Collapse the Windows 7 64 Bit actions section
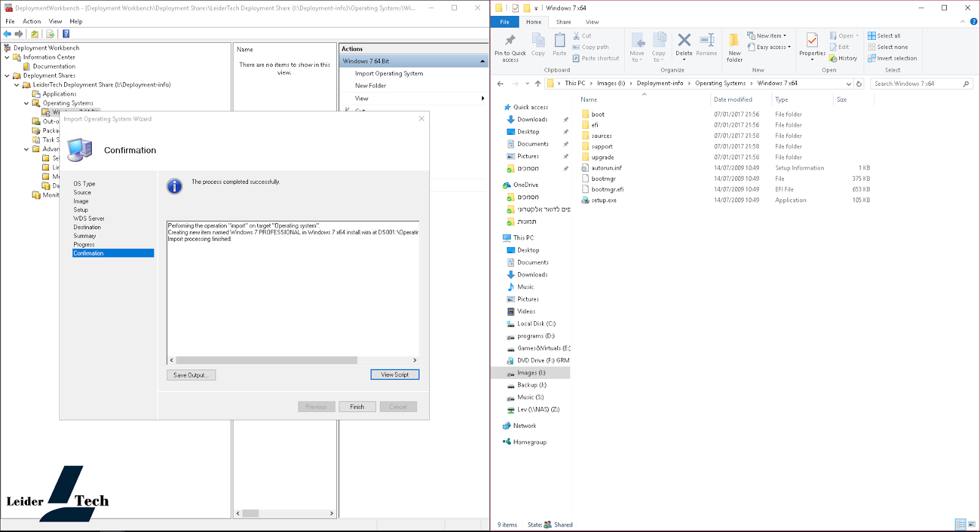Image resolution: width=980 pixels, height=532 pixels. coord(483,61)
